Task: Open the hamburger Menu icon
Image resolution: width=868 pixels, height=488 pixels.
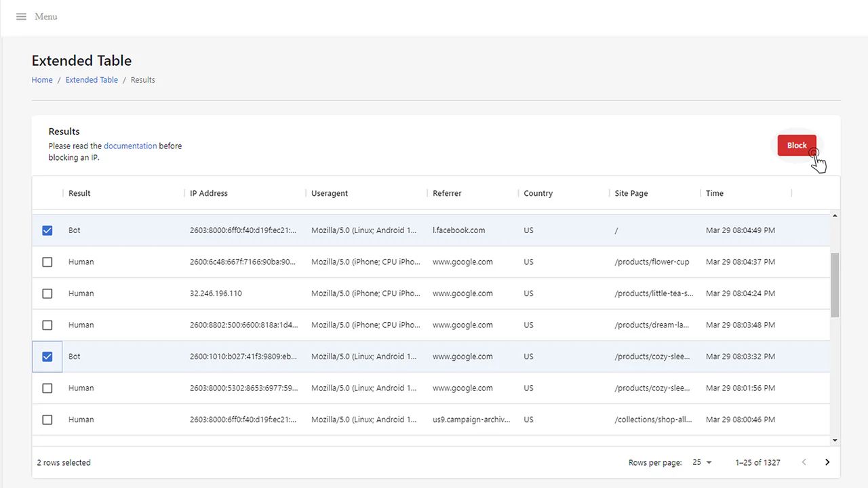Action: [x=21, y=16]
